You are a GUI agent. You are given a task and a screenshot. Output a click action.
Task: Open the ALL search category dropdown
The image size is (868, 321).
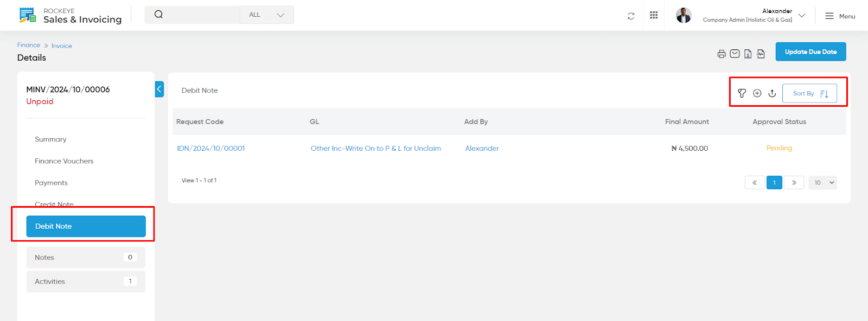(266, 15)
